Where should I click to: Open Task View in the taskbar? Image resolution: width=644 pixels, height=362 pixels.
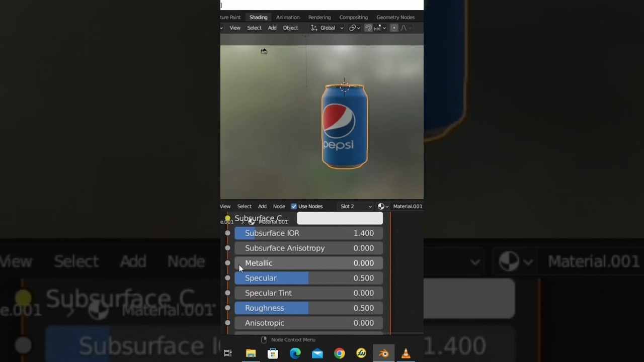[x=228, y=353]
